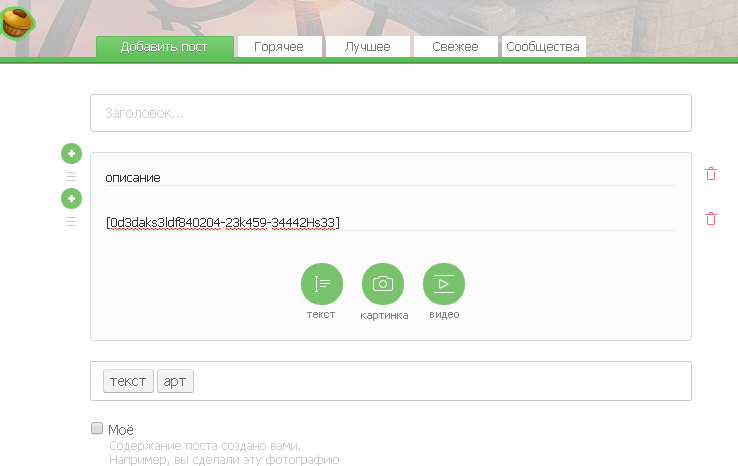Viewport: 738px width, 466px height.
Task: Click the картинка label under camera
Action: pyautogui.click(x=384, y=315)
